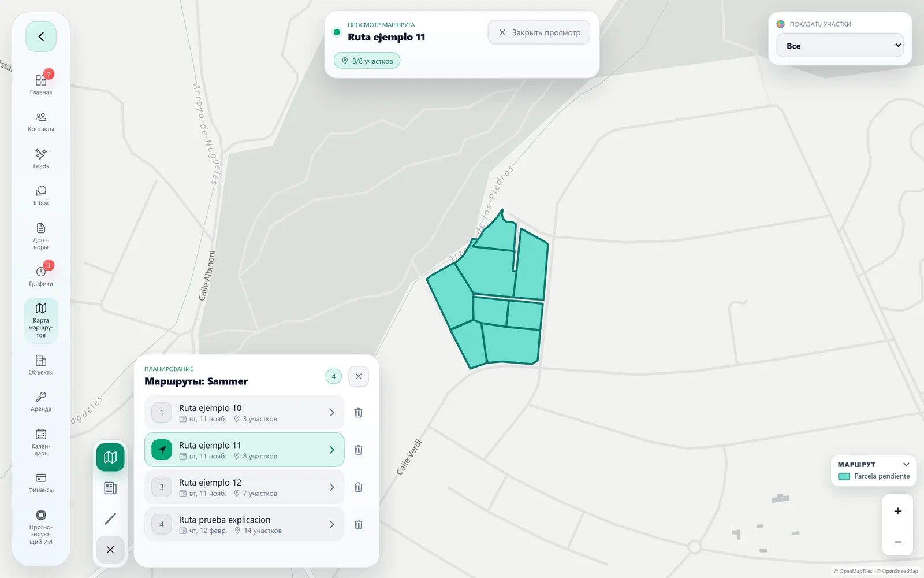
Task: Toggle the Показать участки color icon
Action: coord(781,24)
